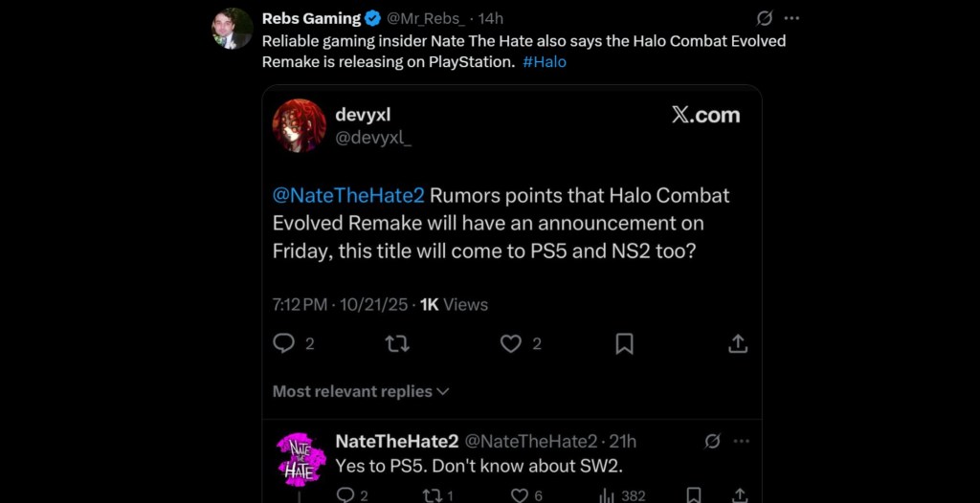Retweet devyxl's quoted tweet

[396, 343]
